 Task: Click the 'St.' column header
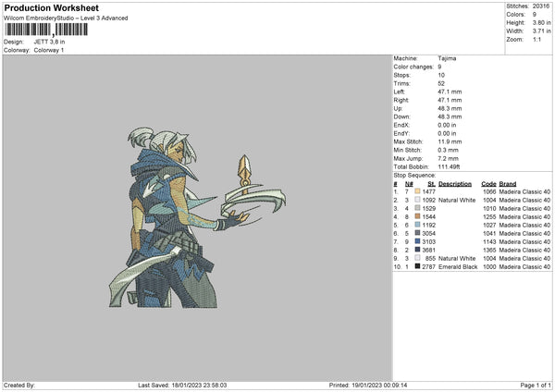click(x=431, y=184)
